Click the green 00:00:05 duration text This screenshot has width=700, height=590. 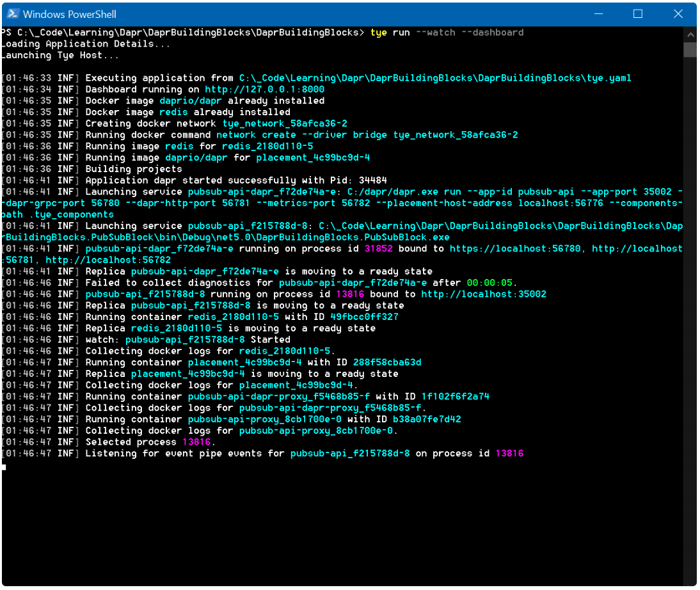pos(489,283)
